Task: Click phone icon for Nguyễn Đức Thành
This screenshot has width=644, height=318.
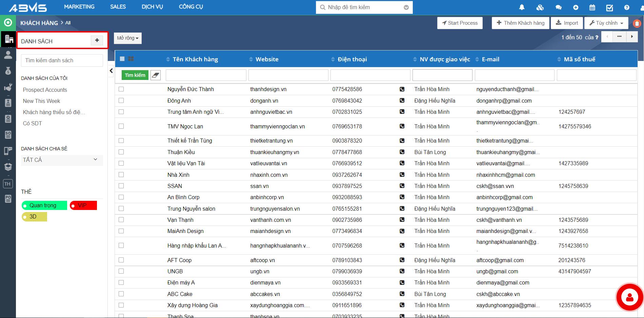Action: 402,89
